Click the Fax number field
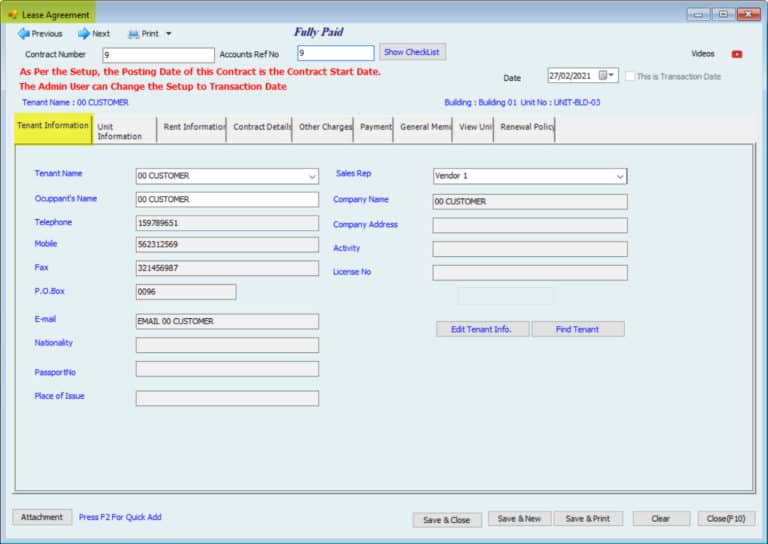The height and width of the screenshot is (544, 768). pyautogui.click(x=227, y=268)
